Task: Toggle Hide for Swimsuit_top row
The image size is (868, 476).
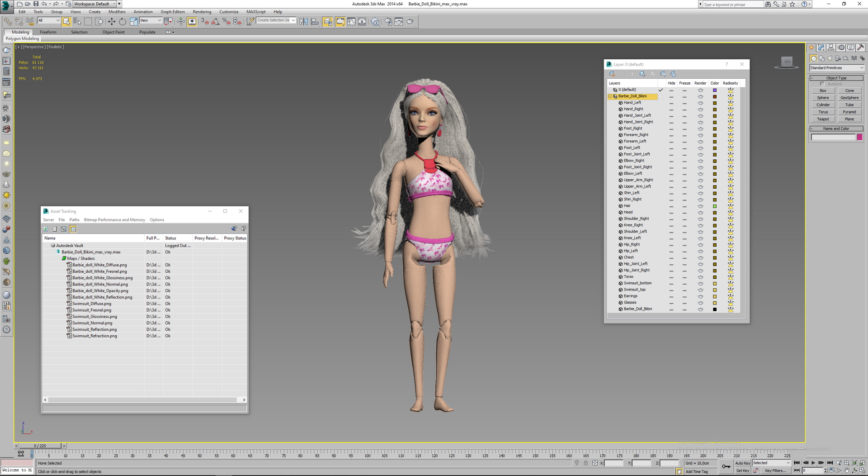Action: point(671,290)
